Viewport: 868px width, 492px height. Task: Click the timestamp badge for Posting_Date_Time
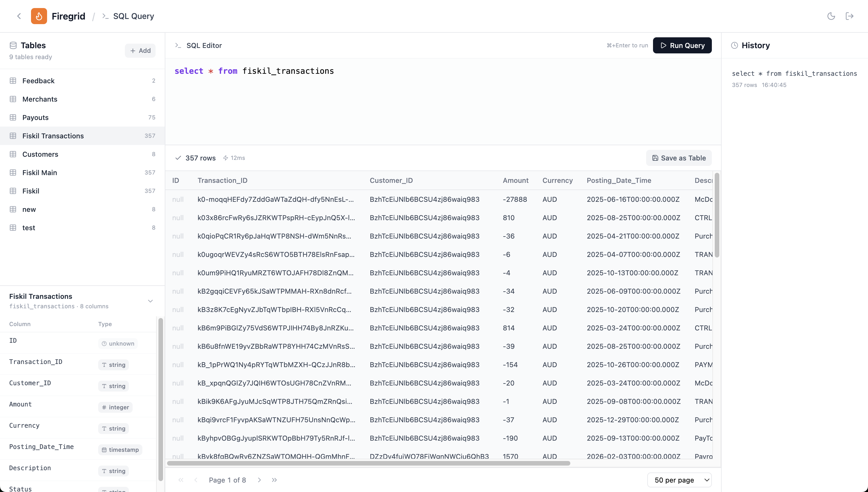(x=120, y=450)
